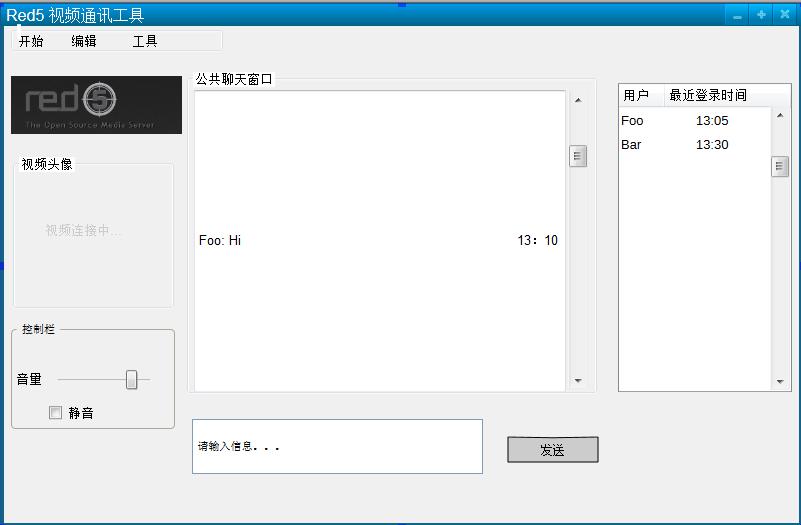Image resolution: width=801 pixels, height=525 pixels.
Task: Click the chat window scrollbar thumb
Action: (x=578, y=156)
